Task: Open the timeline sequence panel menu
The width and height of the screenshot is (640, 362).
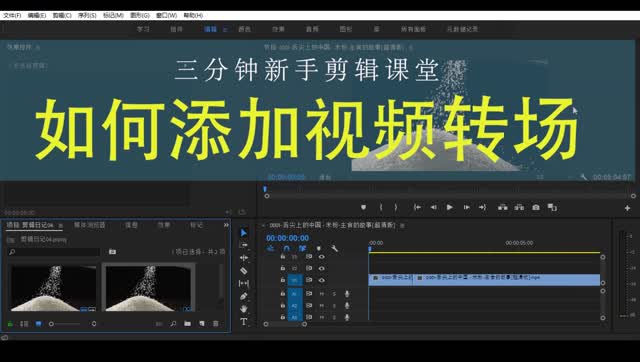Action: tap(402, 225)
